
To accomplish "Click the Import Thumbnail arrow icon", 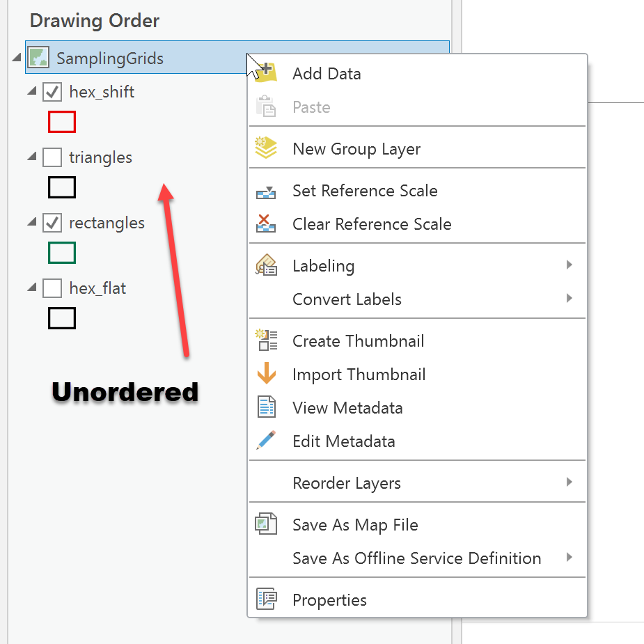I will click(265, 374).
